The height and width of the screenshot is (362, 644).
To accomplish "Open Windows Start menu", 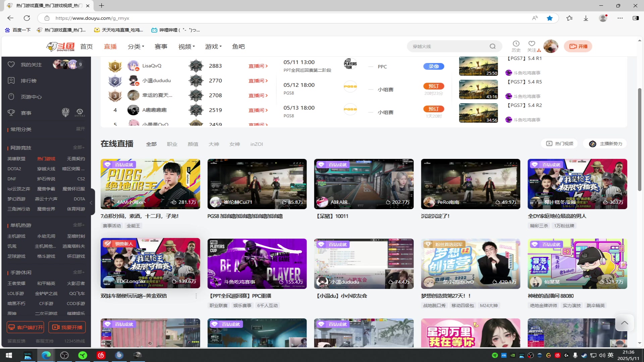I will (9, 355).
